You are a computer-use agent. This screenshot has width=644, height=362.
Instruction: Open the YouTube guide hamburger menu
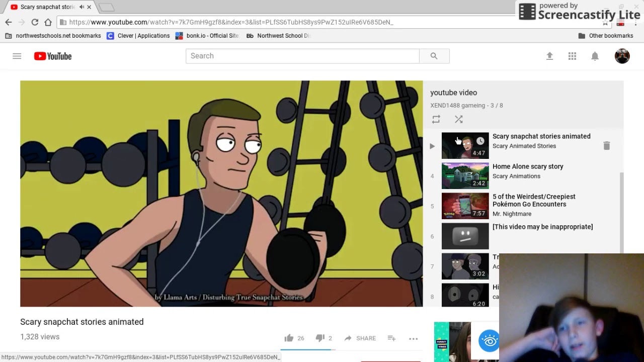(17, 56)
